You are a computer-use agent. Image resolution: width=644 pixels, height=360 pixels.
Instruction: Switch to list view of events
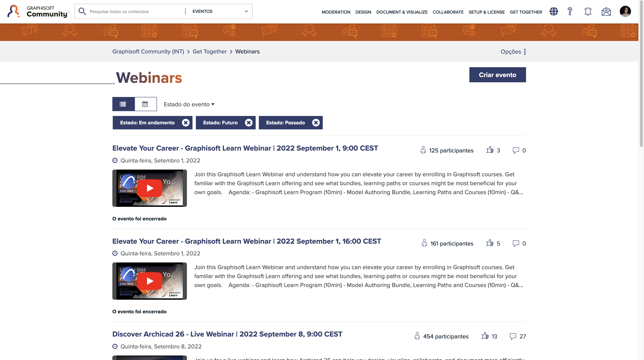coord(123,104)
